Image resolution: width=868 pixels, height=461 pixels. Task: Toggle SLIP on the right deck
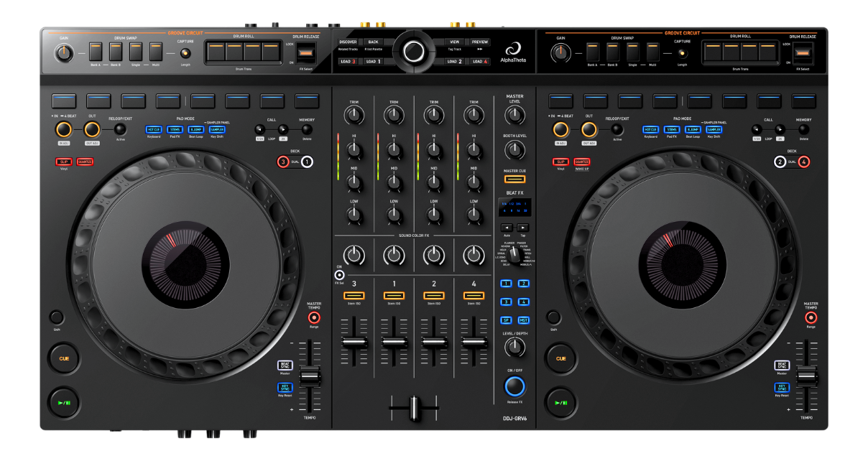point(560,162)
